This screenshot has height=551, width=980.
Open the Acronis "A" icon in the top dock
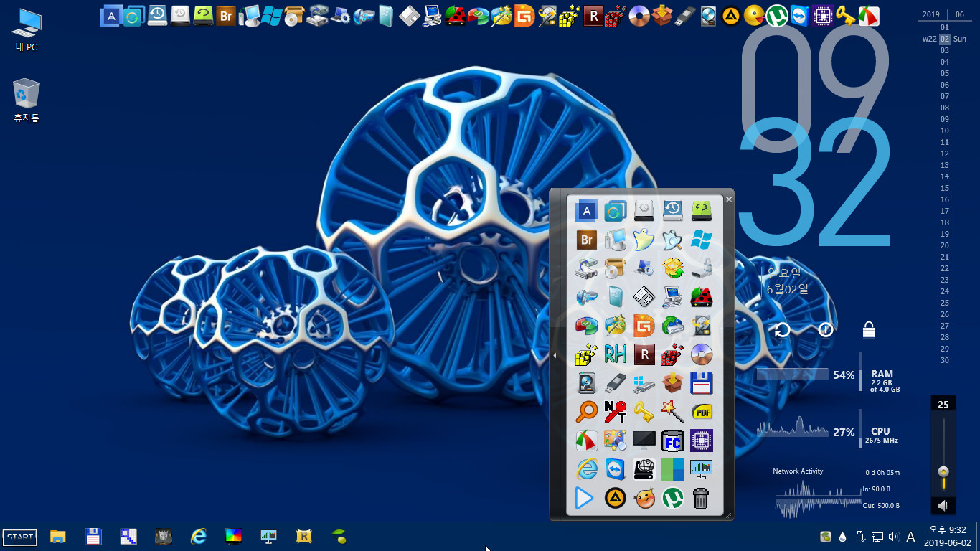point(110,15)
